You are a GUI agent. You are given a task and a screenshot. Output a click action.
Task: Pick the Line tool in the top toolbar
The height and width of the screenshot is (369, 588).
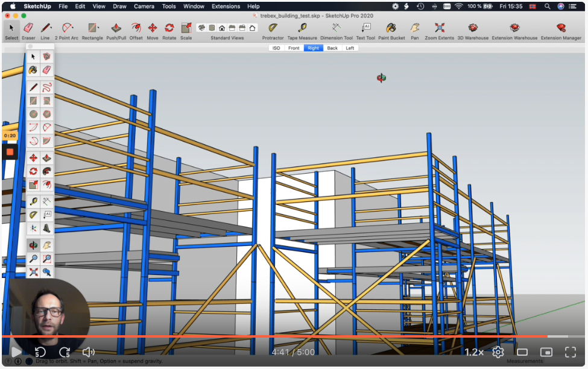45,31
